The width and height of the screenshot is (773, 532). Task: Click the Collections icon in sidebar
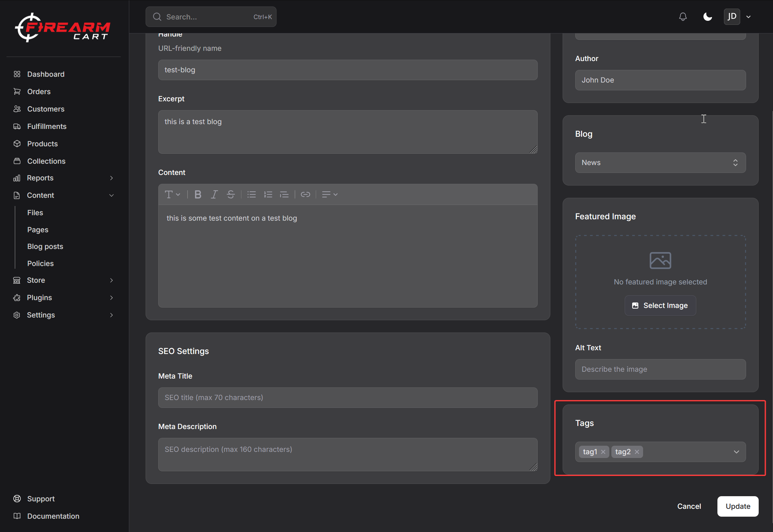coord(17,161)
